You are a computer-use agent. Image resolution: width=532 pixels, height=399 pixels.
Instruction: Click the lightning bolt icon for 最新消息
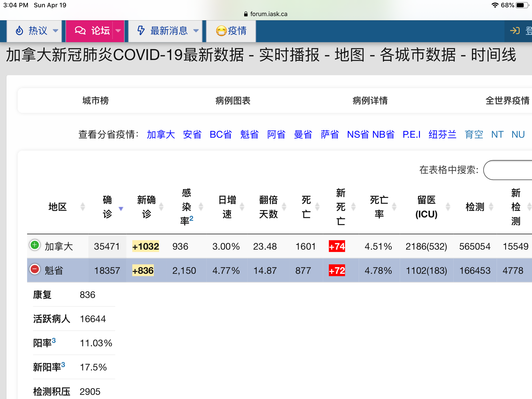point(141,31)
